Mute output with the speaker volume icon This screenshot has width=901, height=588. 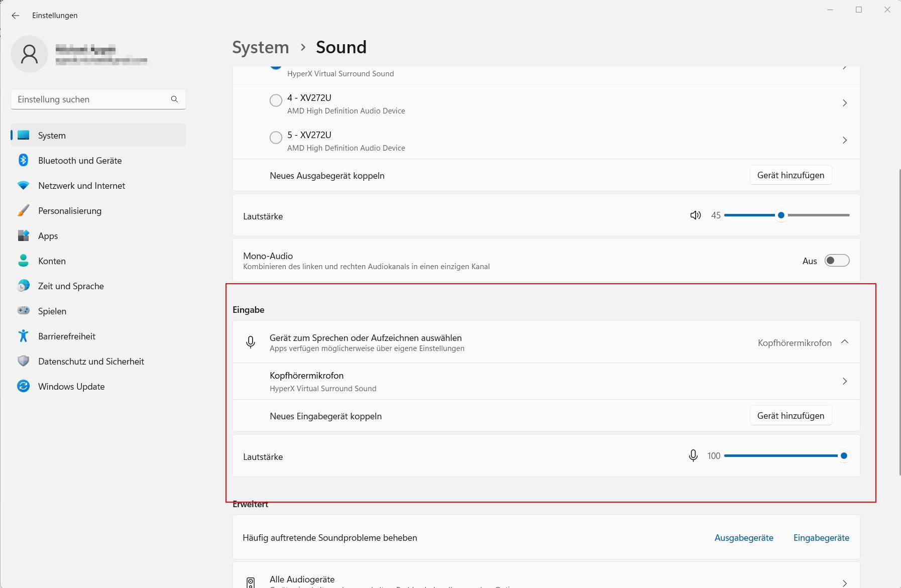click(695, 215)
